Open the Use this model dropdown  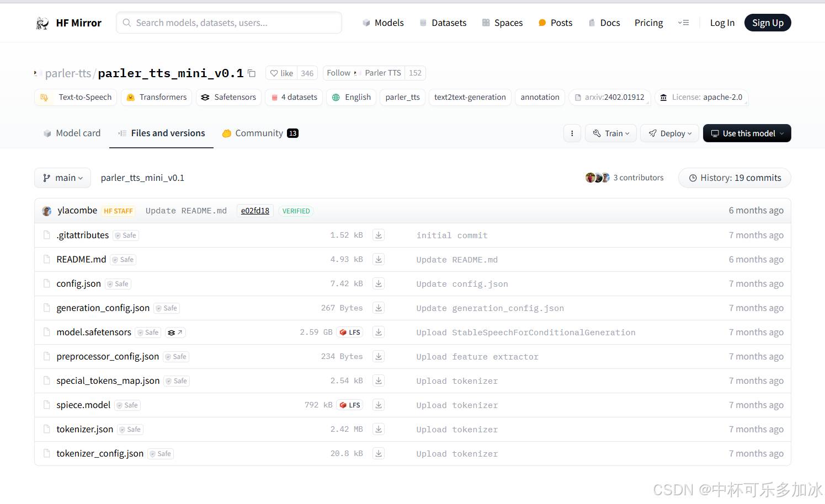[747, 133]
